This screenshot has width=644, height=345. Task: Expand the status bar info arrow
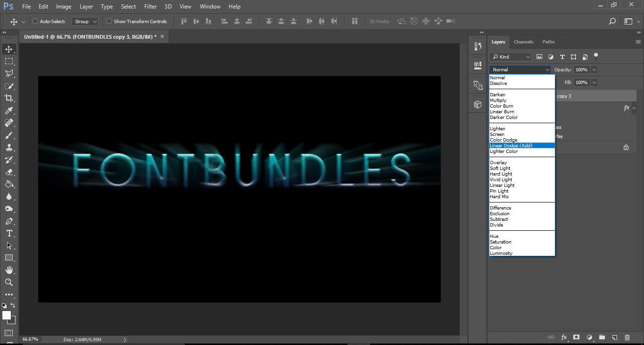pos(124,339)
